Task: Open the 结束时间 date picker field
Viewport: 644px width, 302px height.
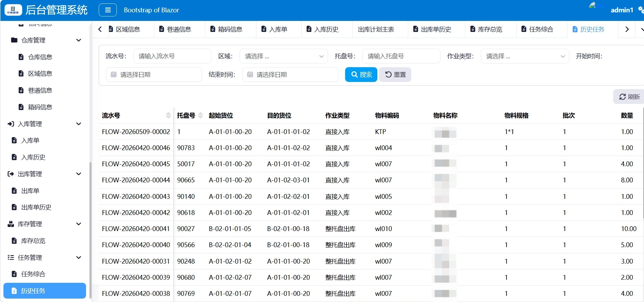Action: click(290, 74)
